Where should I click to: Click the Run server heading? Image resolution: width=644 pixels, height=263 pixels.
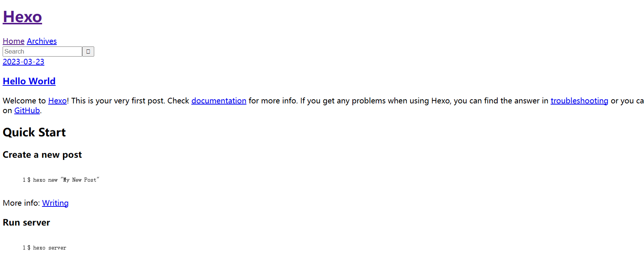pos(26,223)
